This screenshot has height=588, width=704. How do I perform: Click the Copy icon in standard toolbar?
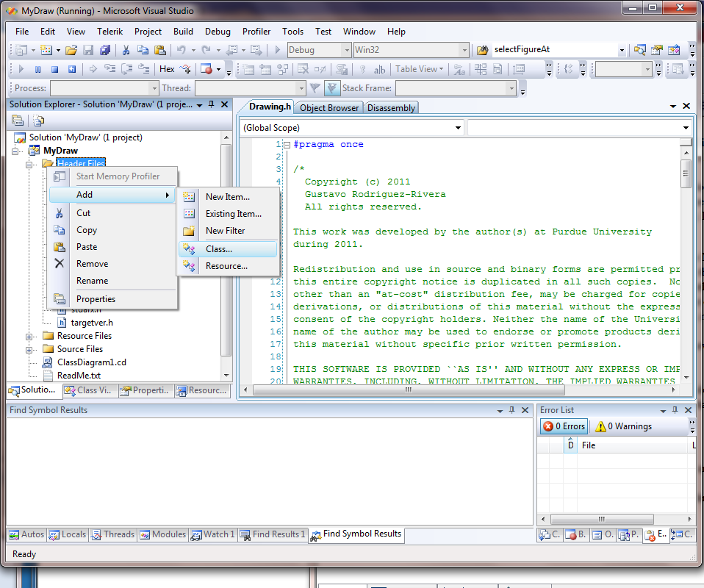tap(143, 50)
